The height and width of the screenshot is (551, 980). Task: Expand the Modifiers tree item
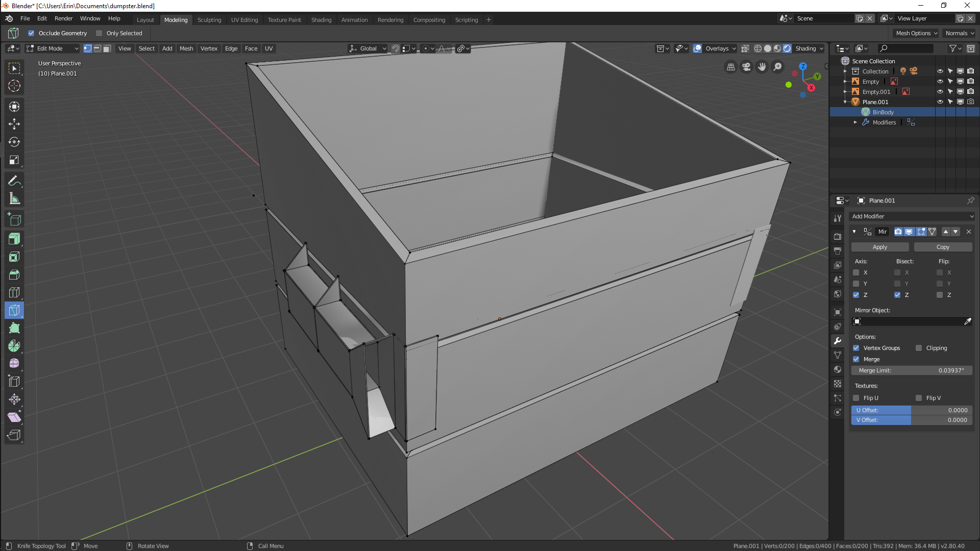[x=855, y=122]
